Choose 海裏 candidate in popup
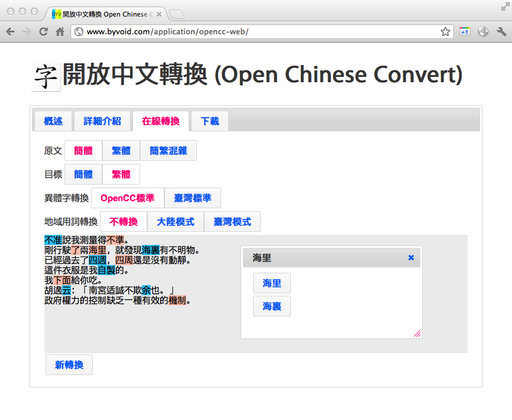The height and width of the screenshot is (420, 512). (x=272, y=306)
